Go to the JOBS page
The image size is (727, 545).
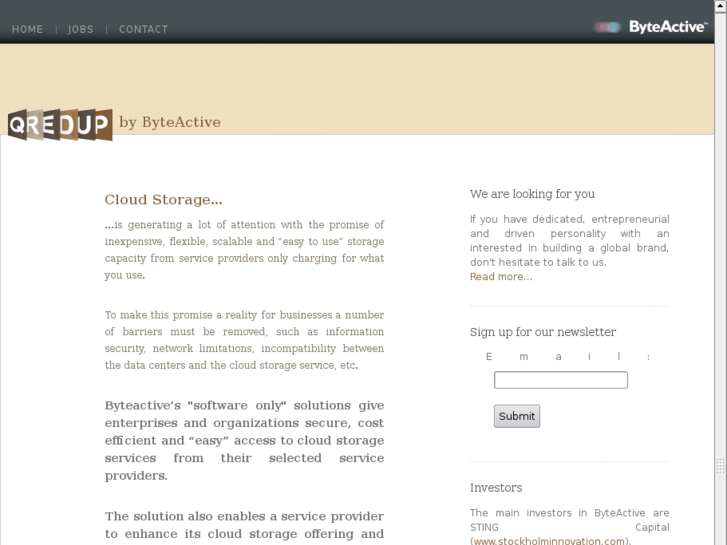click(x=81, y=29)
